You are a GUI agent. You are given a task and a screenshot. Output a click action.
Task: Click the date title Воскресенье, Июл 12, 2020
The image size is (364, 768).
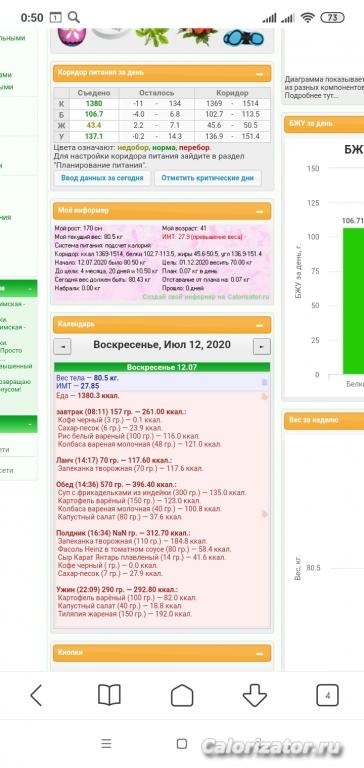click(x=162, y=345)
